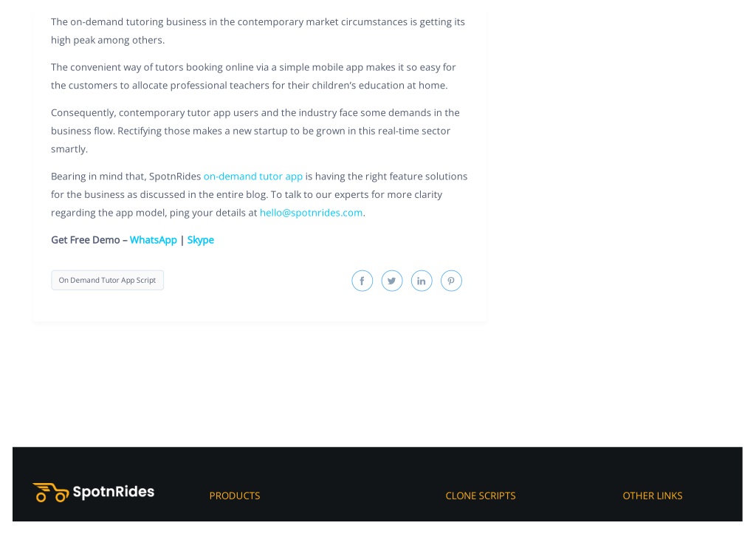The image size is (756, 534).
Task: Click the paragraph starting 'Consequently, contemporary tutor'
Action: (x=255, y=131)
